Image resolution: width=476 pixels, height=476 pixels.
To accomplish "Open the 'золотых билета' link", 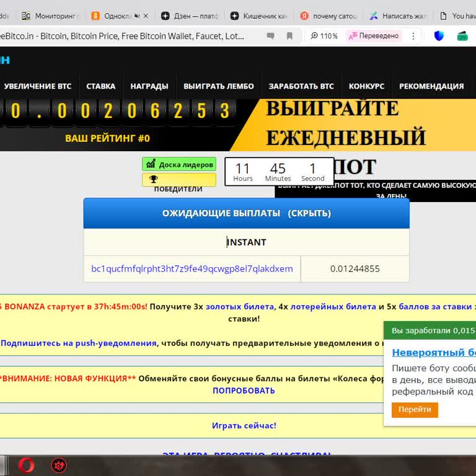I will (240, 307).
